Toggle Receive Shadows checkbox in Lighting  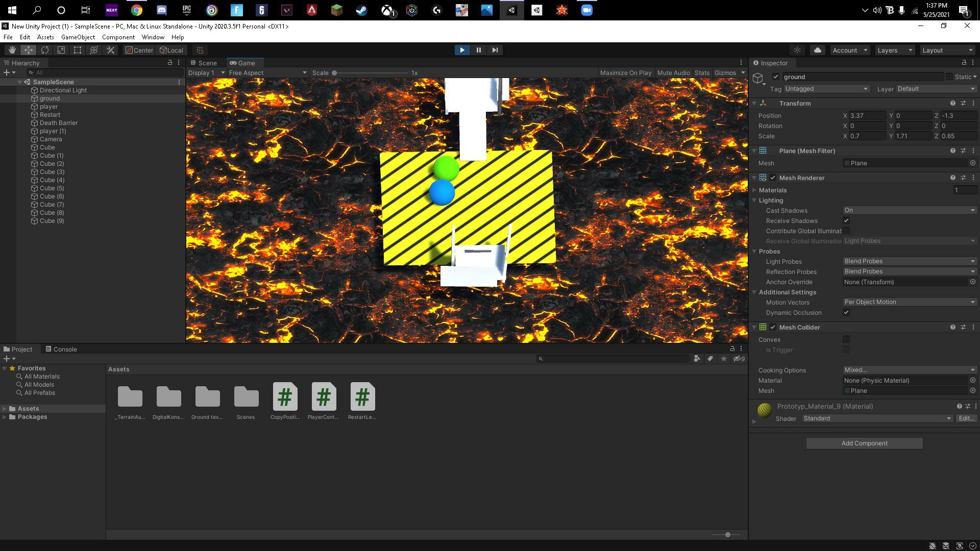tap(846, 221)
